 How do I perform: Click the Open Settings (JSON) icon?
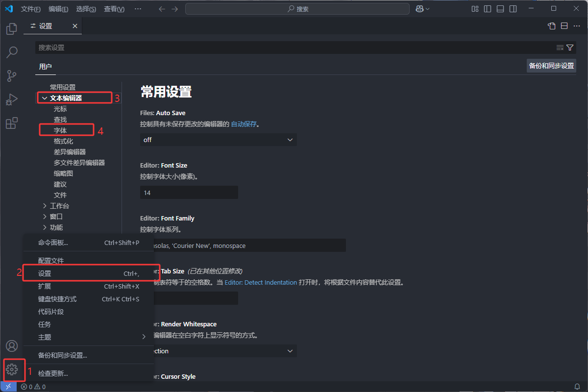pyautogui.click(x=552, y=26)
